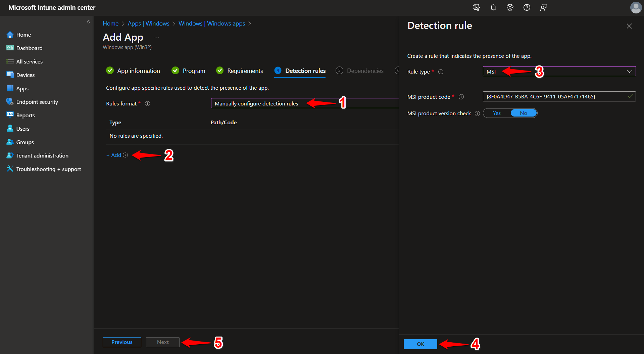Set MSI product version check to Yes

[x=496, y=113]
